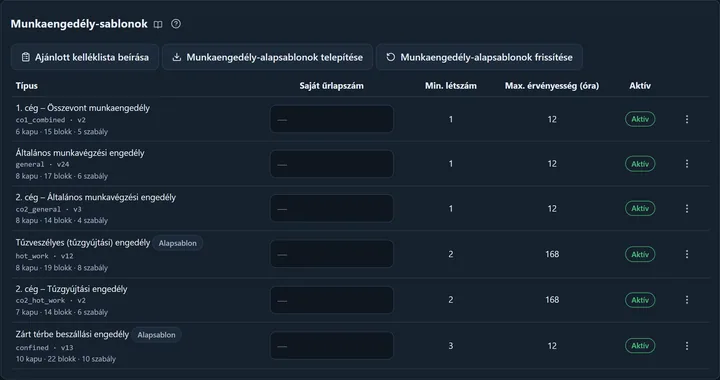The width and height of the screenshot is (720, 380).
Task: Click the Max. érvényesség (óra) column header
Action: tap(552, 86)
